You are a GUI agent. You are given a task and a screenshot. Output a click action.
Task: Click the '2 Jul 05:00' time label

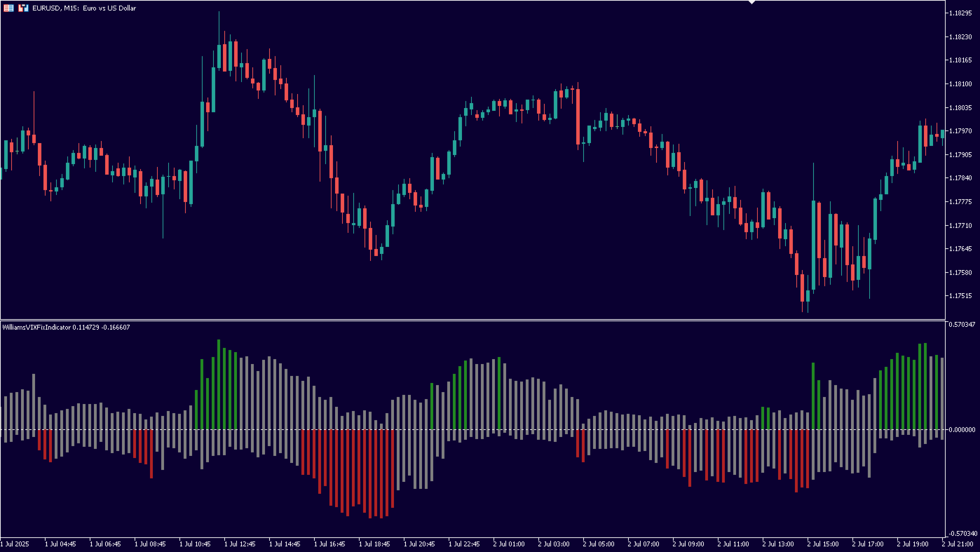[599, 544]
